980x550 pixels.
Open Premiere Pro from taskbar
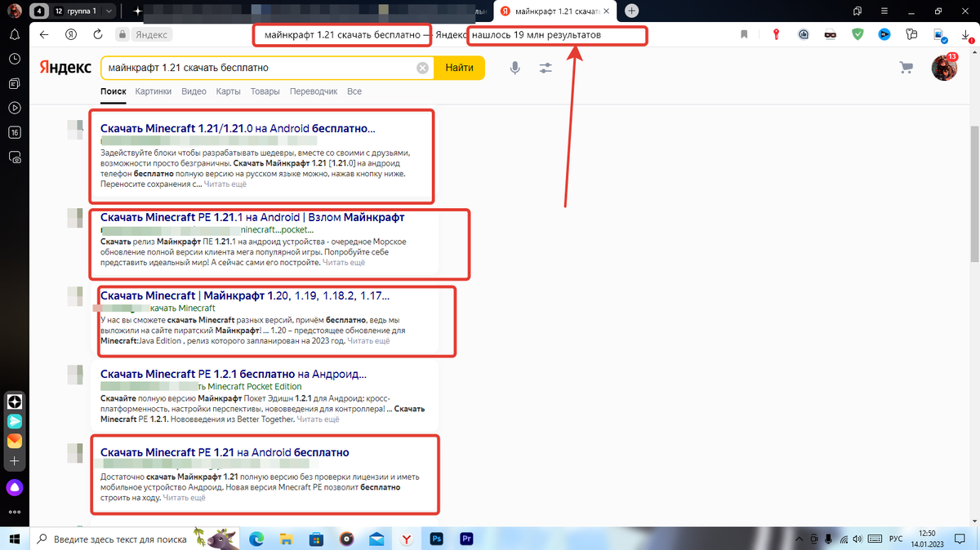click(x=466, y=539)
